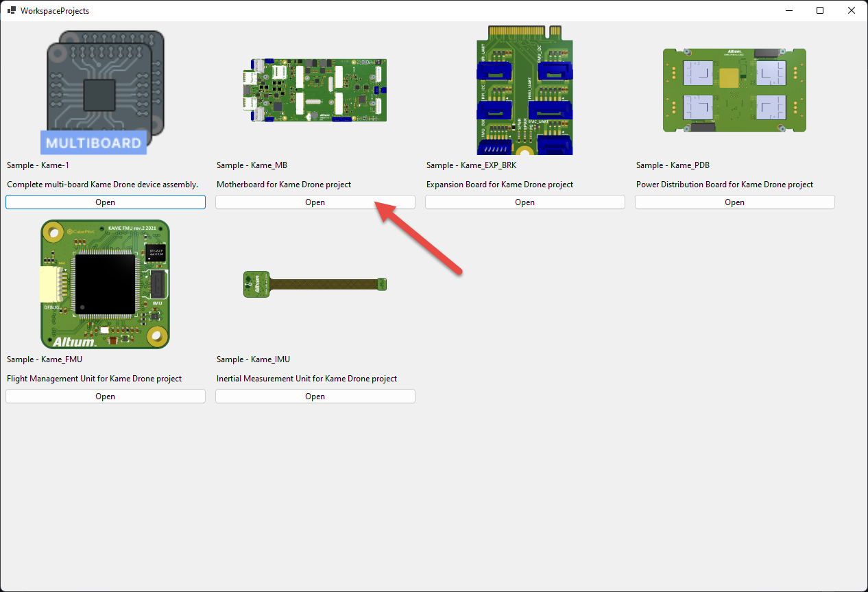
Task: Open the Sample - Kame_FMU project
Action: tap(105, 396)
